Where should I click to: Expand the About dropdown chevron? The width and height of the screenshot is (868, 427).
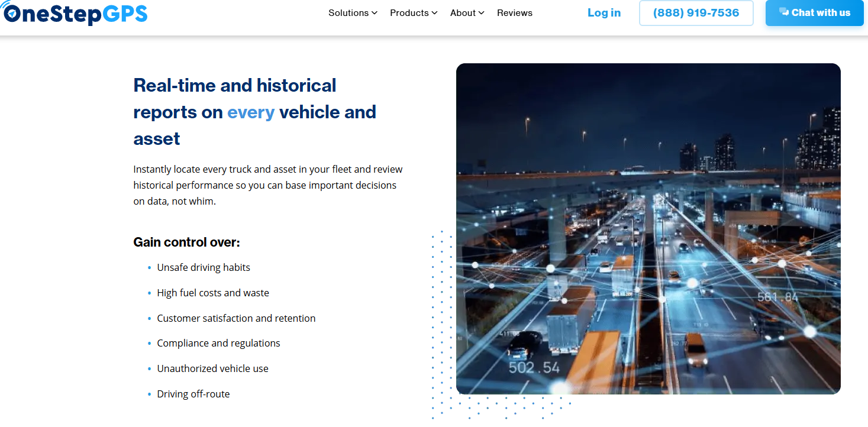(x=481, y=13)
